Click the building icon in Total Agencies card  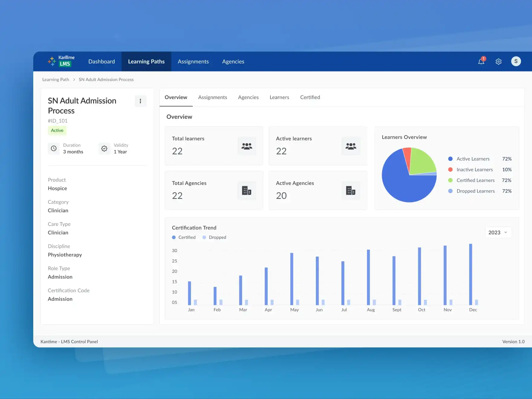[247, 190]
